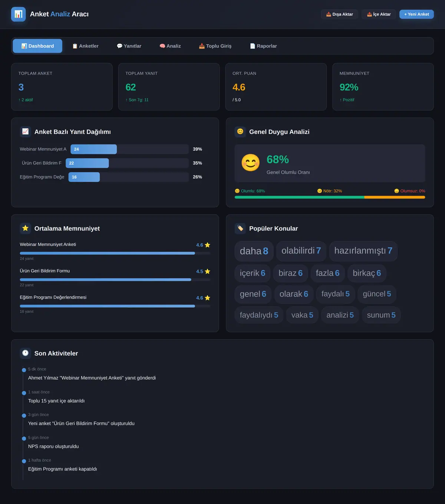This screenshot has width=445, height=504.
Task: Open the Dashboard tab
Action: (37, 46)
